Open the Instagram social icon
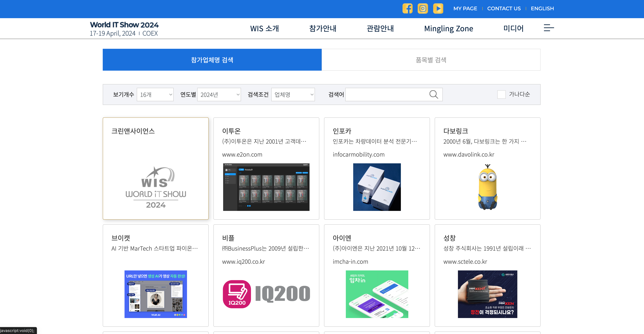Image resolution: width=644 pixels, height=334 pixels. coord(423,8)
